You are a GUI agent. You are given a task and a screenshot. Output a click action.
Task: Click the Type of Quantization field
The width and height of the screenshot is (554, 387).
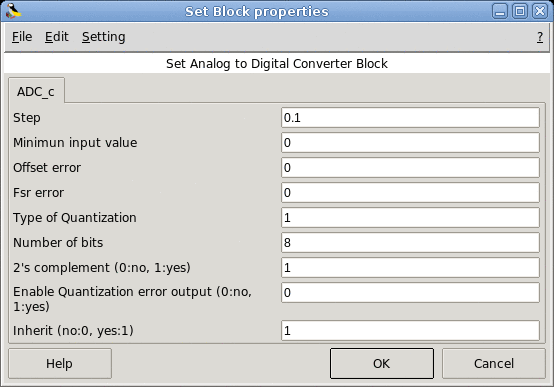click(410, 218)
